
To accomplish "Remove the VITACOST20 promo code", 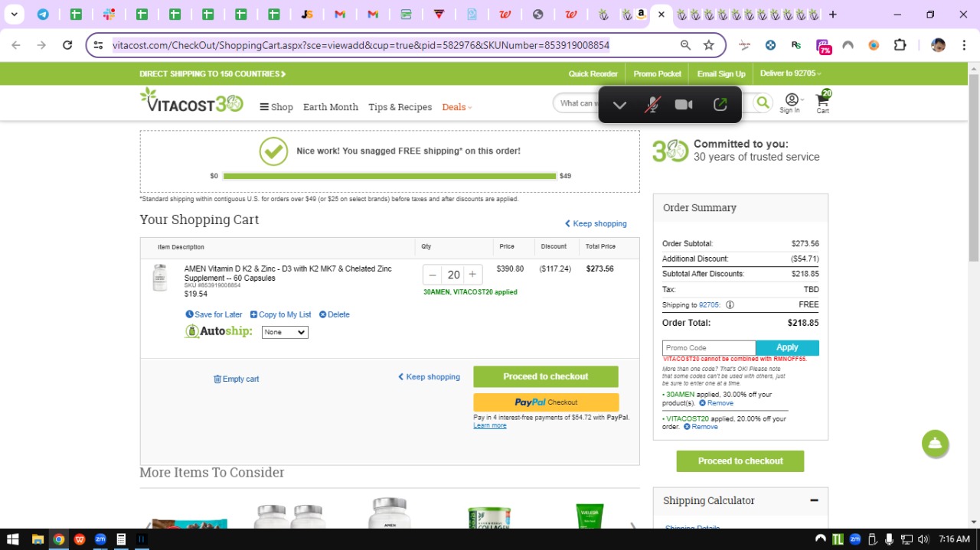I will tap(701, 427).
